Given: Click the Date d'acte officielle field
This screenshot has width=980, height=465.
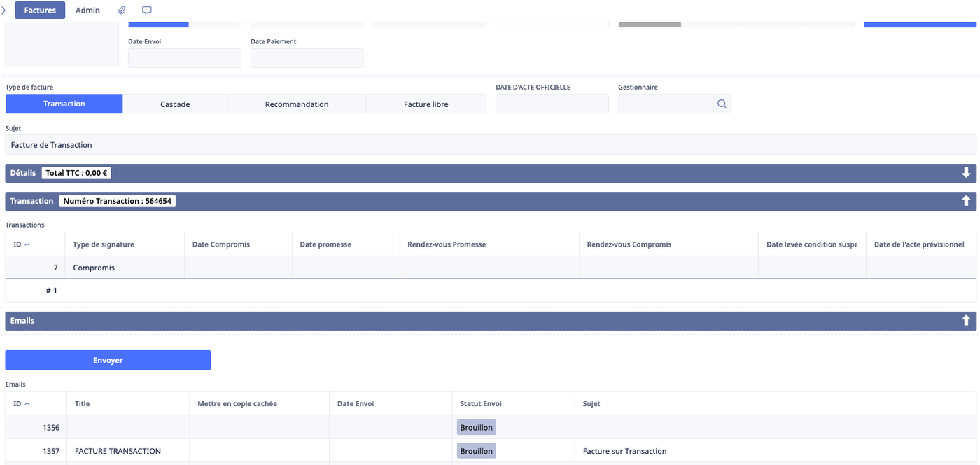Looking at the screenshot, I should click(x=552, y=104).
